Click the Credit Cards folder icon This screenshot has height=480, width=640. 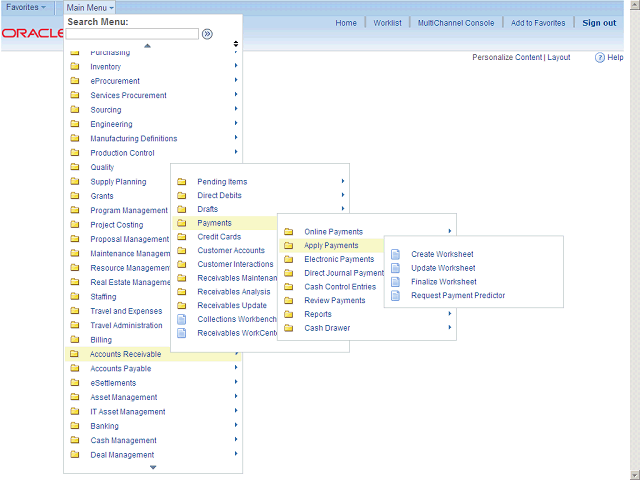(x=182, y=236)
